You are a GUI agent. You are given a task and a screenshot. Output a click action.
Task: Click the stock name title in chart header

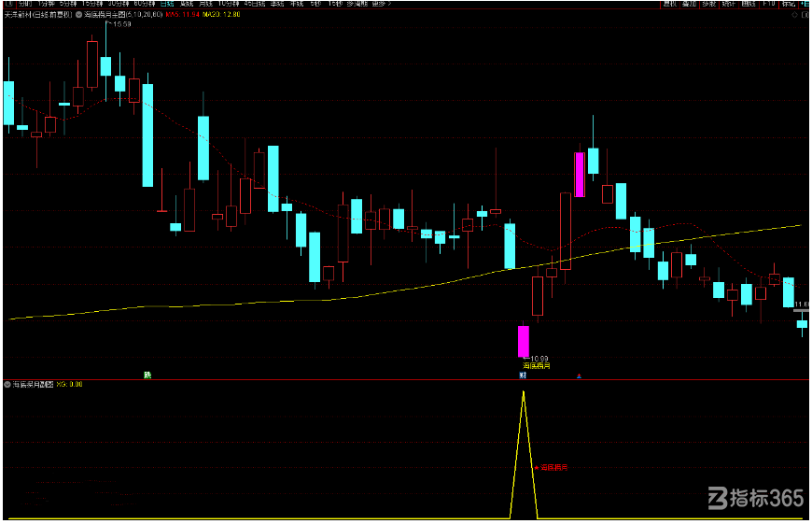(38, 15)
